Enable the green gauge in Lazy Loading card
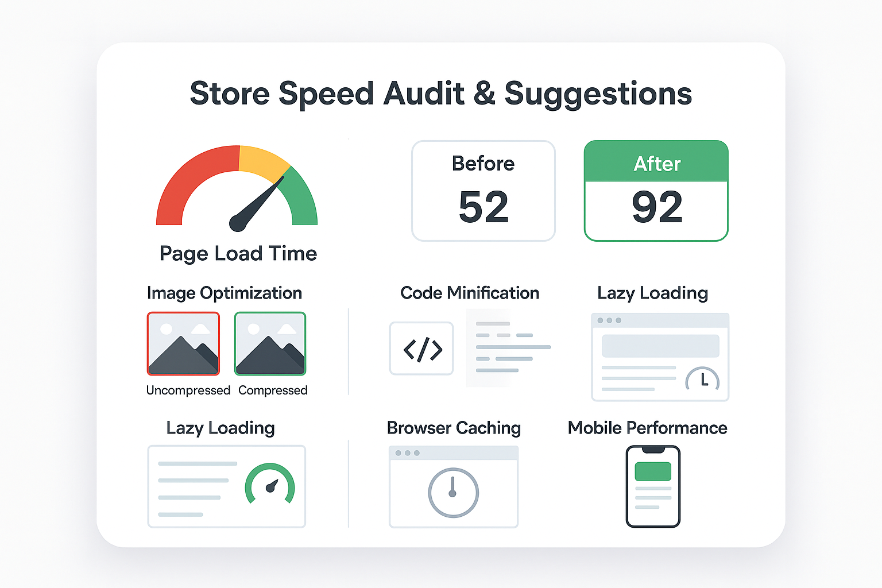 pyautogui.click(x=270, y=485)
